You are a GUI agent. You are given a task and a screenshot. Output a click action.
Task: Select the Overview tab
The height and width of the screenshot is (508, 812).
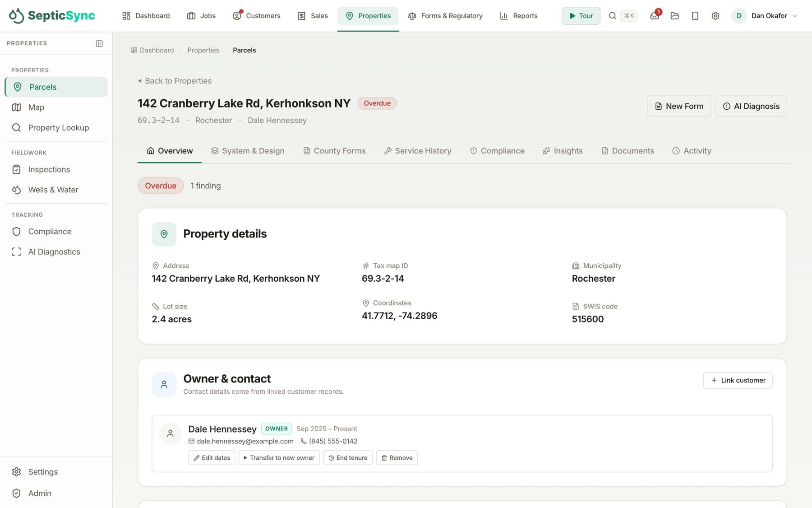tap(170, 151)
